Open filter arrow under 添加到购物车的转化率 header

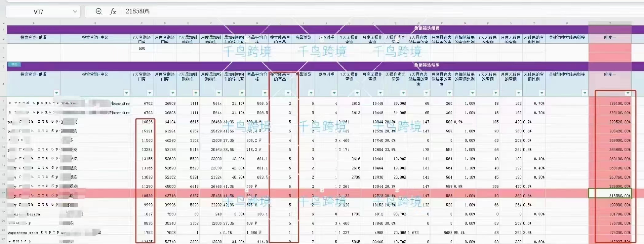[x=242, y=93]
